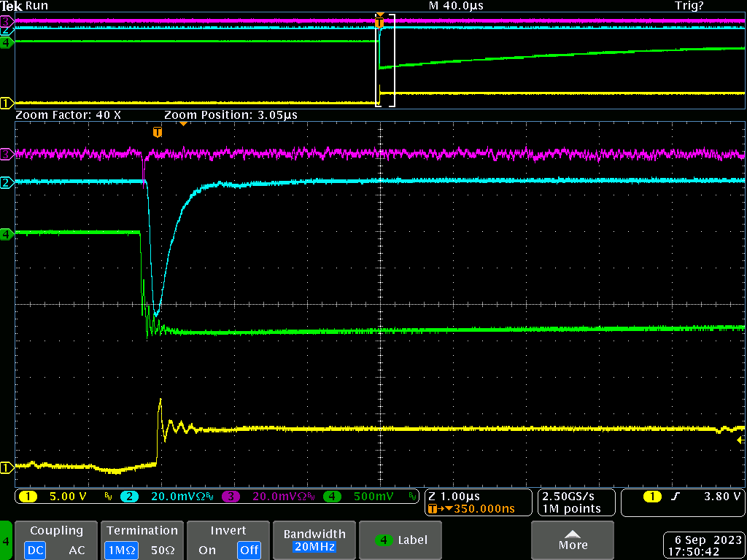The width and height of the screenshot is (747, 560).
Task: Click the channel 1 ground marker in zoom view
Action: pos(7,467)
